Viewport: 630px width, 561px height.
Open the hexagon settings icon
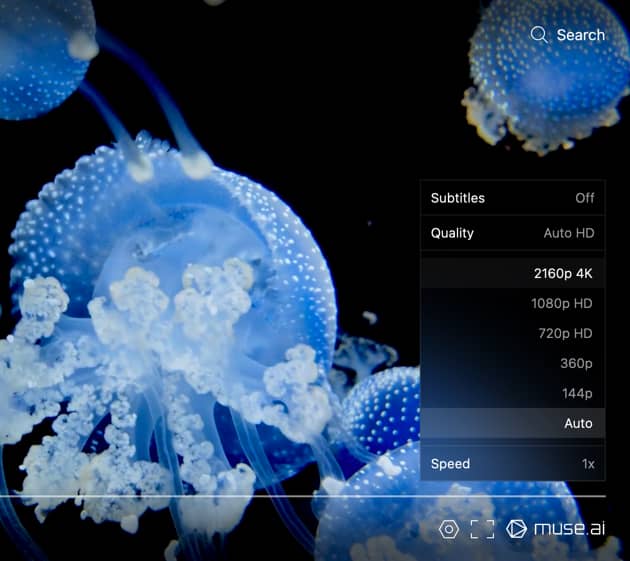point(449,529)
